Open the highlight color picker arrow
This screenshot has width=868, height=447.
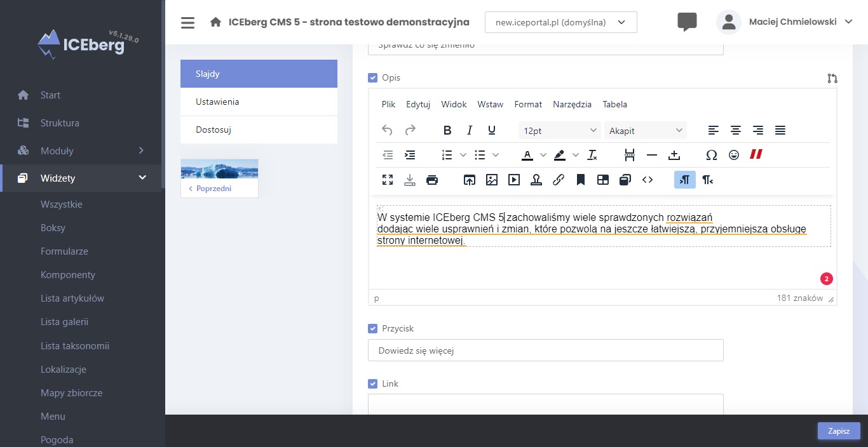(x=576, y=155)
